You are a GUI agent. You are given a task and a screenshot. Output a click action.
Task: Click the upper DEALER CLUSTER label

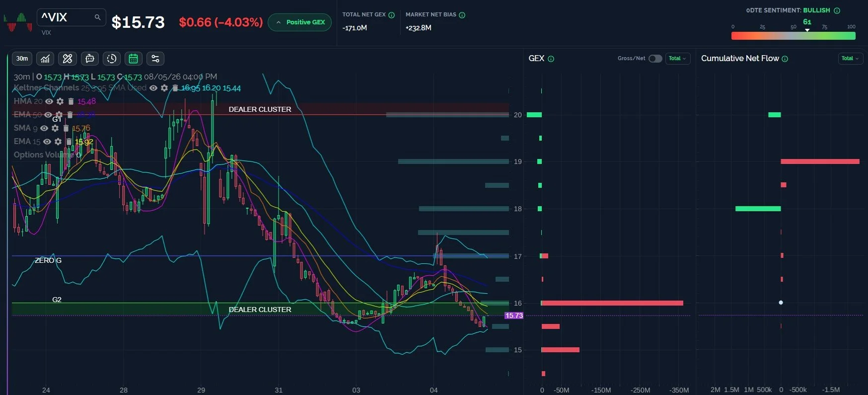pos(260,109)
